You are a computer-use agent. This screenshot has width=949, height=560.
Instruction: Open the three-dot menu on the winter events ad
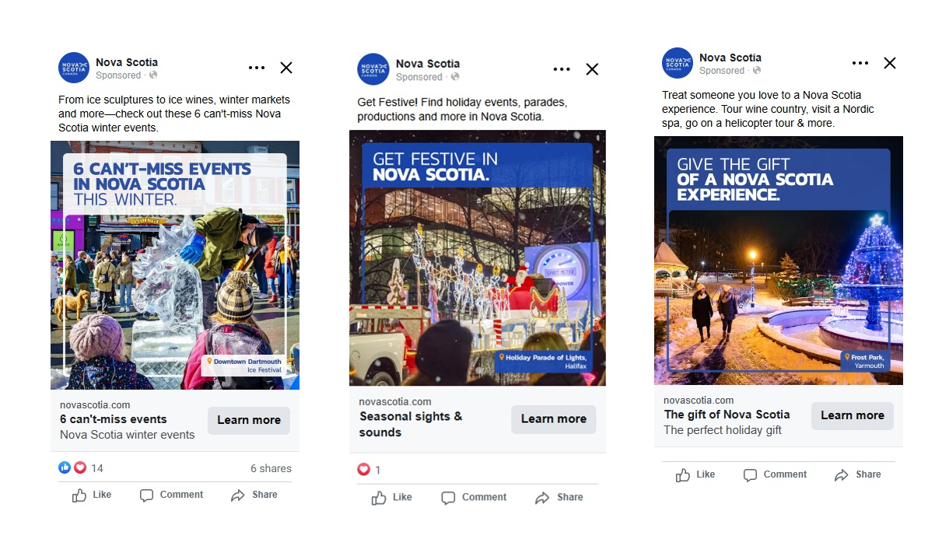point(257,68)
